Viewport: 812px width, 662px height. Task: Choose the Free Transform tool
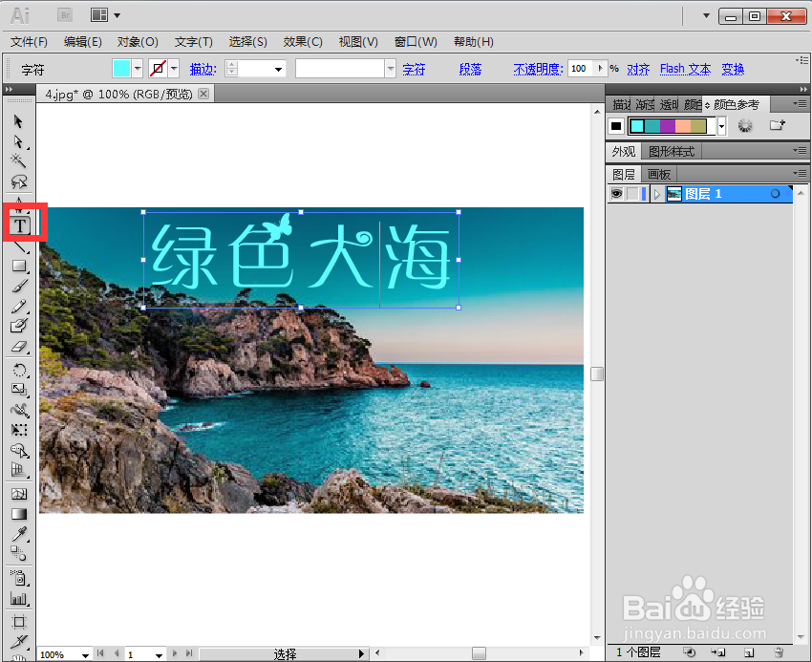coord(20,430)
